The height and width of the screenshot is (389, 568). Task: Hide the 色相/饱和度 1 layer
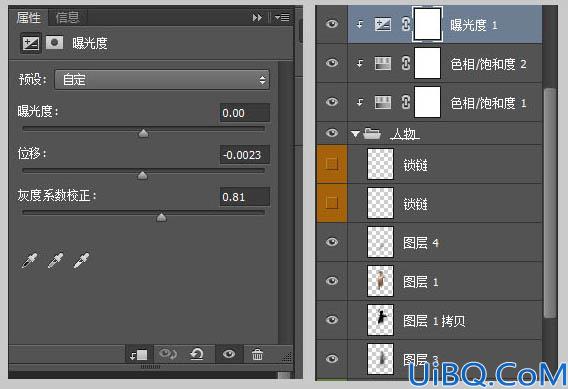point(332,102)
